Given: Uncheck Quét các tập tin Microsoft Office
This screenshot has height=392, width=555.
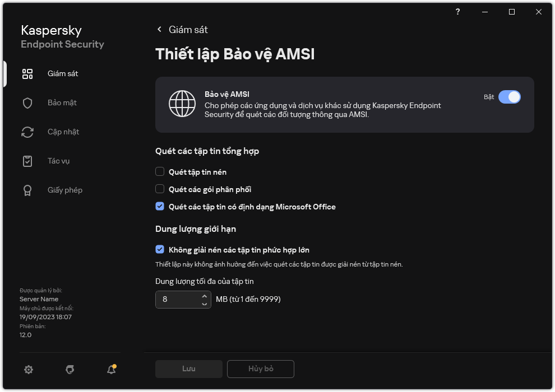Looking at the screenshot, I should (x=160, y=207).
